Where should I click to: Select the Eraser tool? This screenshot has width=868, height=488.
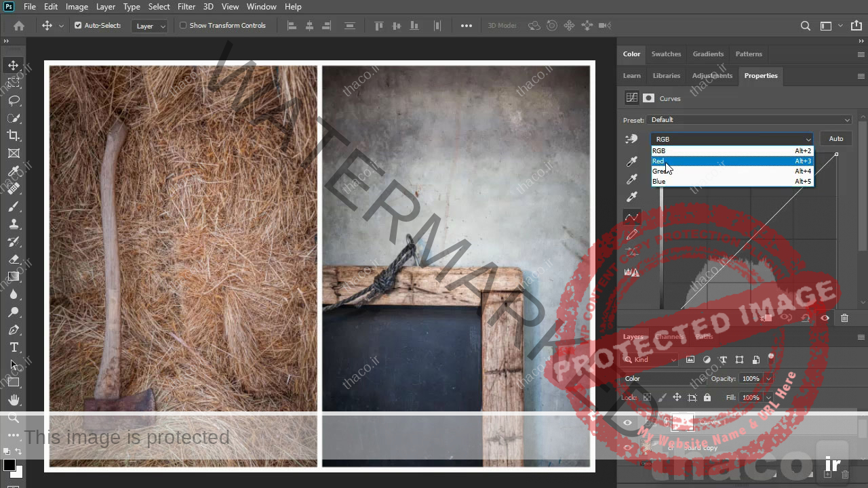click(14, 259)
